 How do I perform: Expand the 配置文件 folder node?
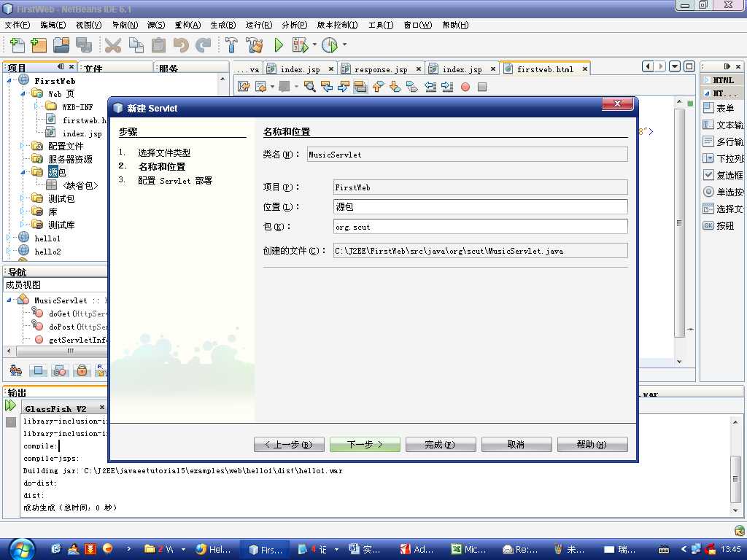22,146
